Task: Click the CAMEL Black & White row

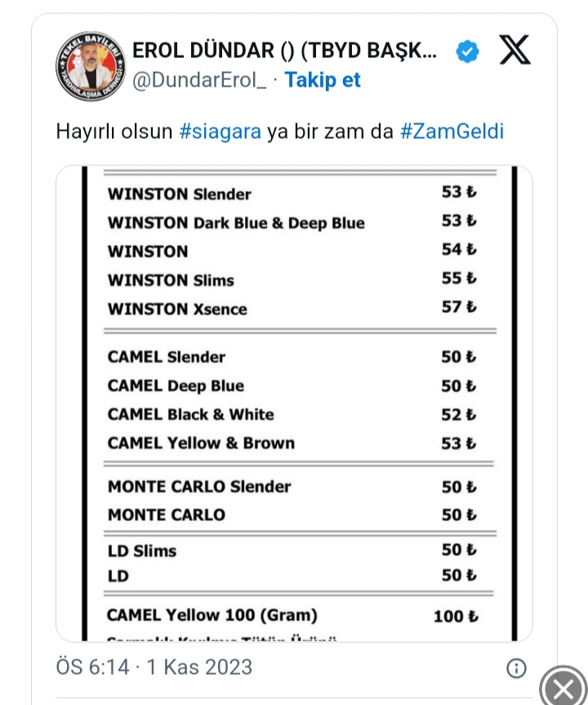Action: tap(292, 414)
